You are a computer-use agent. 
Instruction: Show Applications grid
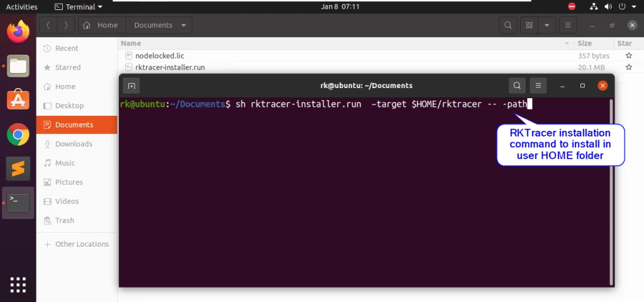coord(18,285)
